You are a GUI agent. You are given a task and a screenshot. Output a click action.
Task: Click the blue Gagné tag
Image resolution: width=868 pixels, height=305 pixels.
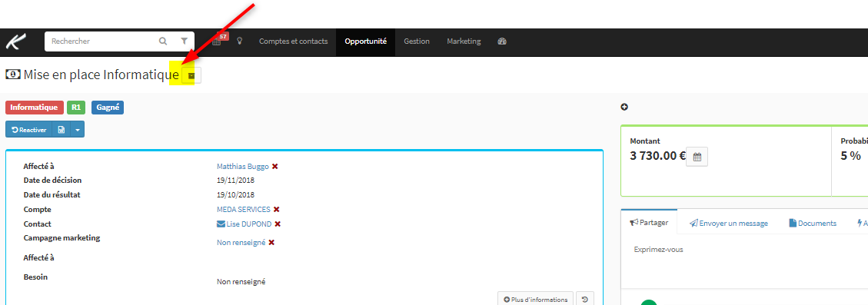[x=108, y=108]
